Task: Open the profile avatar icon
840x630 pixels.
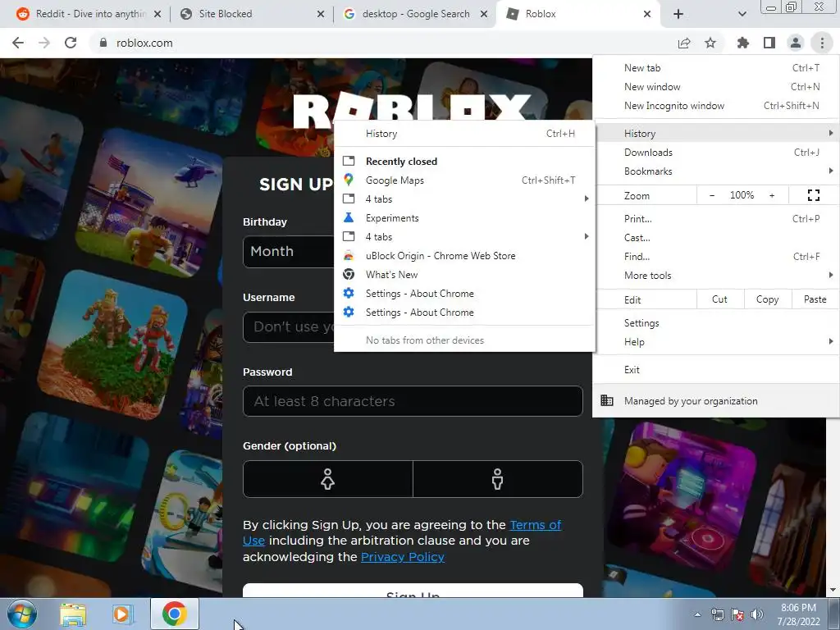Action: click(796, 43)
